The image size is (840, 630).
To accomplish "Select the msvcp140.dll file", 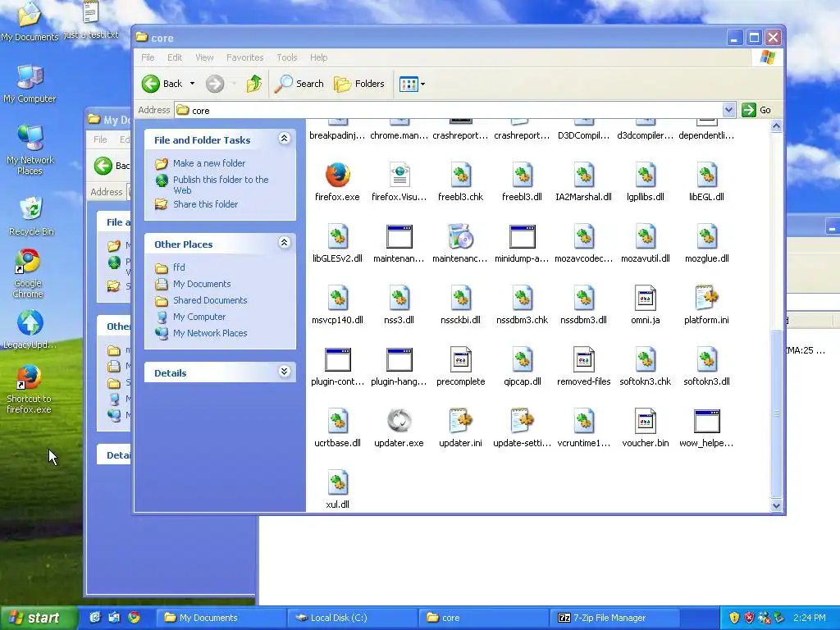I will click(337, 305).
